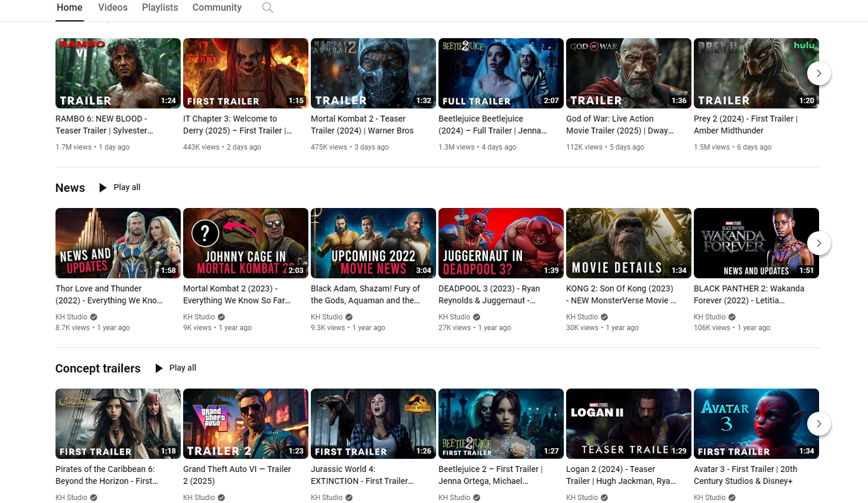Open Jurassic World 4 Extinction thumbnail

pos(373,424)
